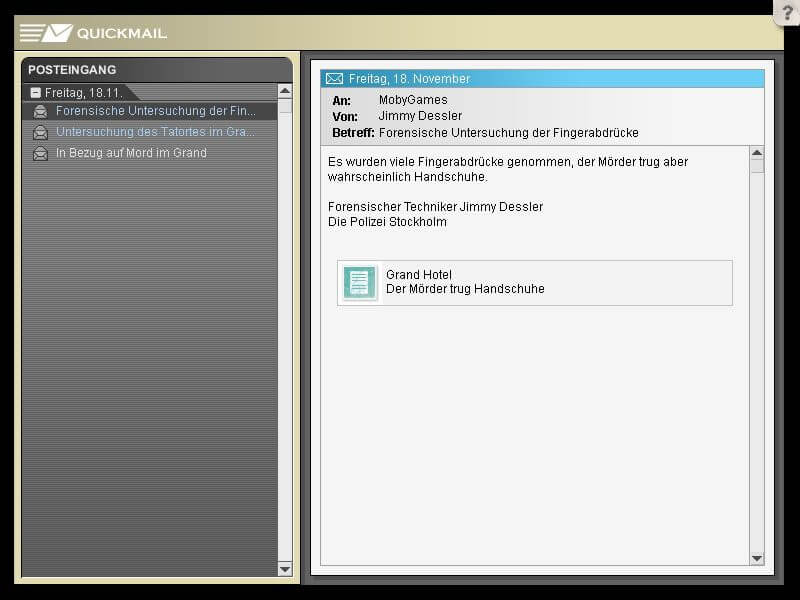Open mail Untersuchung des Tatortes im Gra...
The image size is (800, 600).
click(x=150, y=132)
